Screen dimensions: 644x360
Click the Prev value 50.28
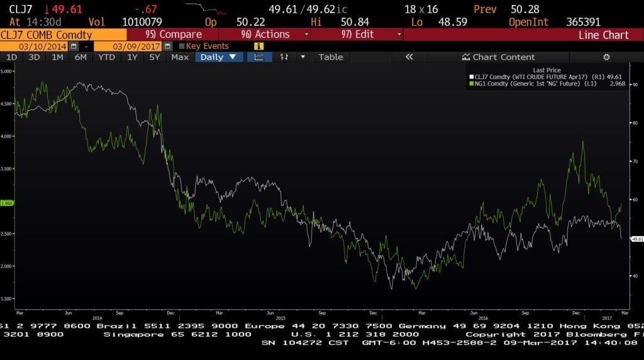coord(525,9)
